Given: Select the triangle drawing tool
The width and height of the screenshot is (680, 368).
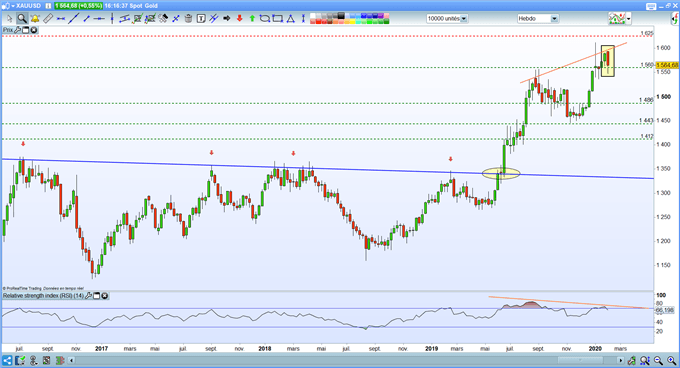Looking at the screenshot, I should point(290,19).
